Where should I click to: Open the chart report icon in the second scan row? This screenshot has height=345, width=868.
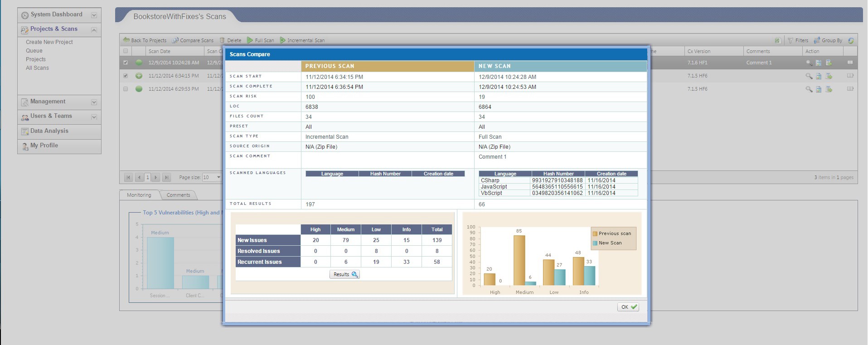pos(819,76)
